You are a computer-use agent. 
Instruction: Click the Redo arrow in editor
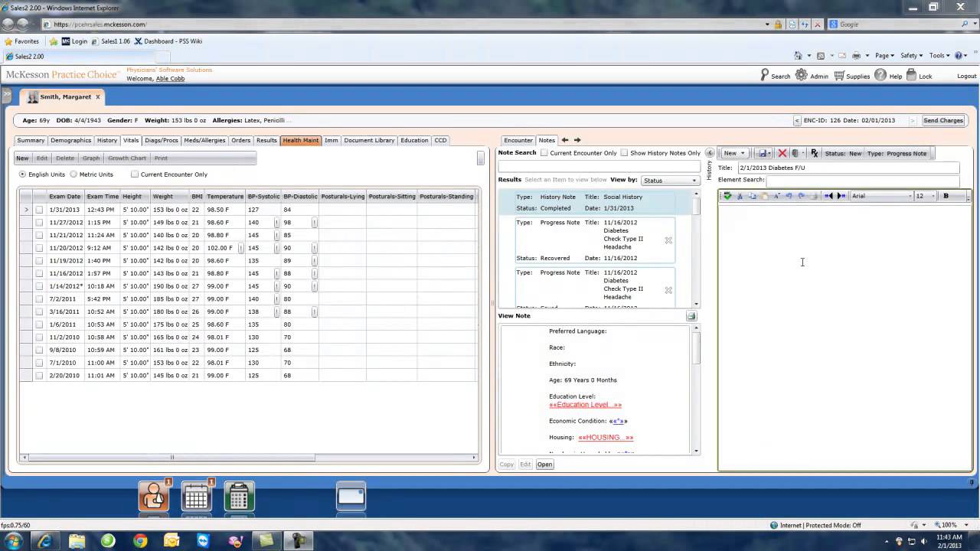[801, 196]
